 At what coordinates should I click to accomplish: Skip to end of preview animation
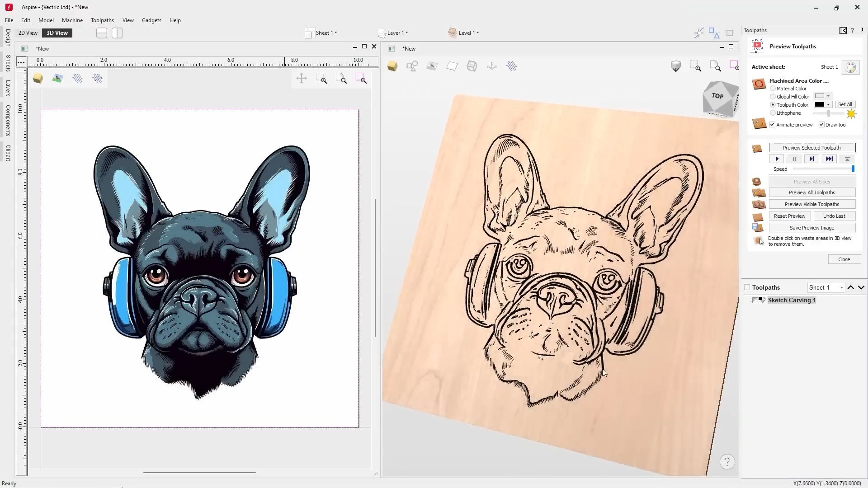pyautogui.click(x=829, y=159)
